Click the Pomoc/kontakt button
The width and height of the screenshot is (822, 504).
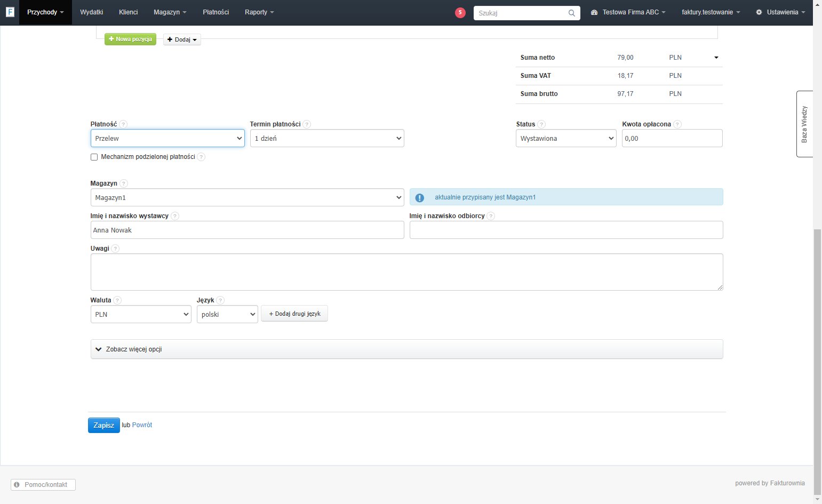[x=43, y=485]
